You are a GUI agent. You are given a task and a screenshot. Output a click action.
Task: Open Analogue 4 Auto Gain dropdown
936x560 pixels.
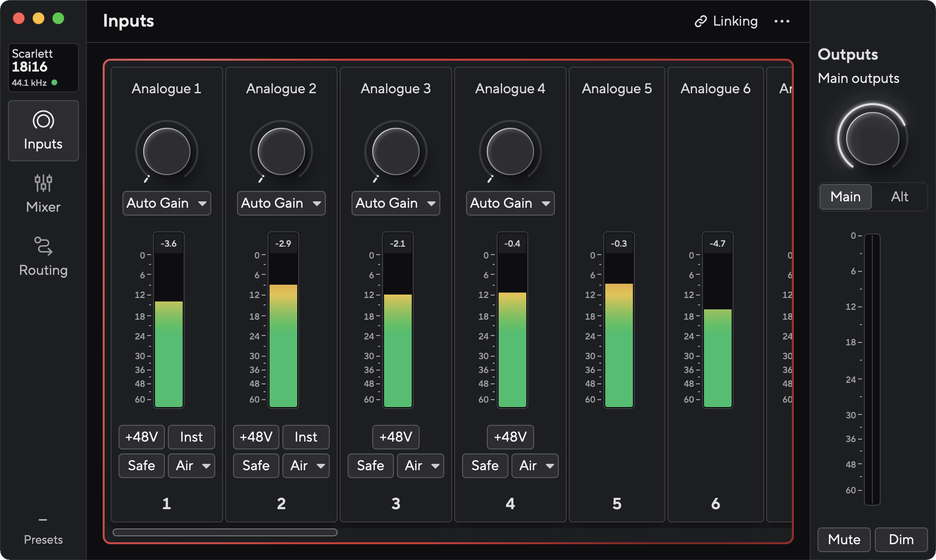click(x=510, y=203)
